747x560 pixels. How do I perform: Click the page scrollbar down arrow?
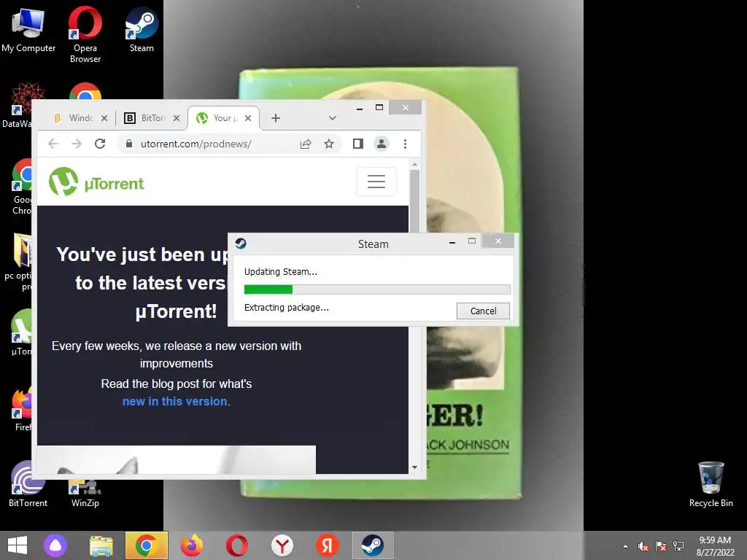(414, 467)
